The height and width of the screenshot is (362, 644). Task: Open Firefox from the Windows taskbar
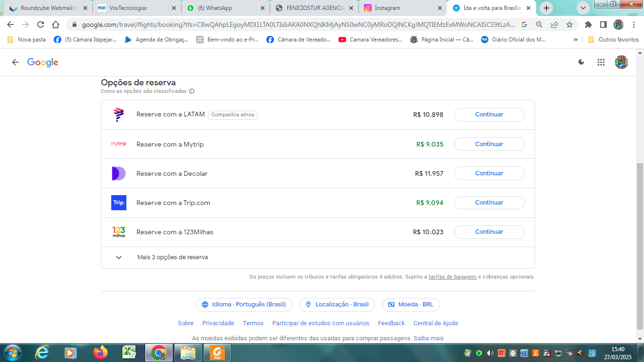[100, 353]
